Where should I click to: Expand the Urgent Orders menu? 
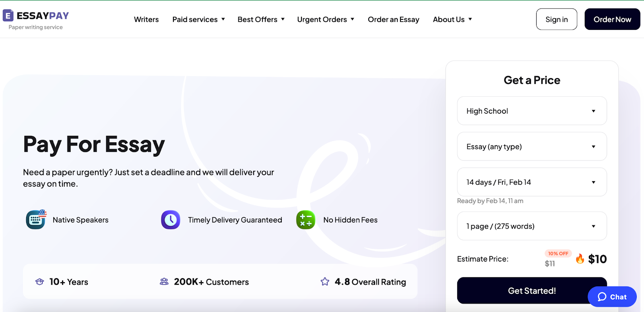(x=326, y=19)
